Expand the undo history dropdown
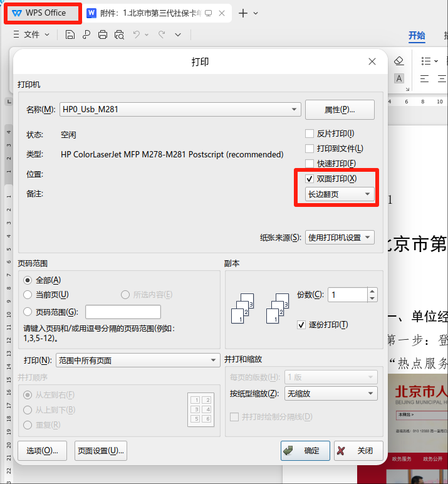 pos(147,35)
